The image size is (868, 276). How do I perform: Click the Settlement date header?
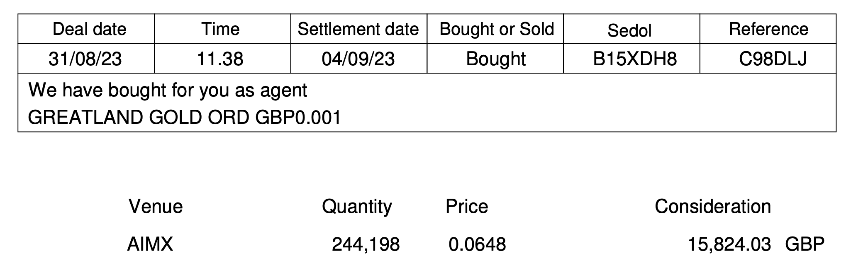point(359,29)
